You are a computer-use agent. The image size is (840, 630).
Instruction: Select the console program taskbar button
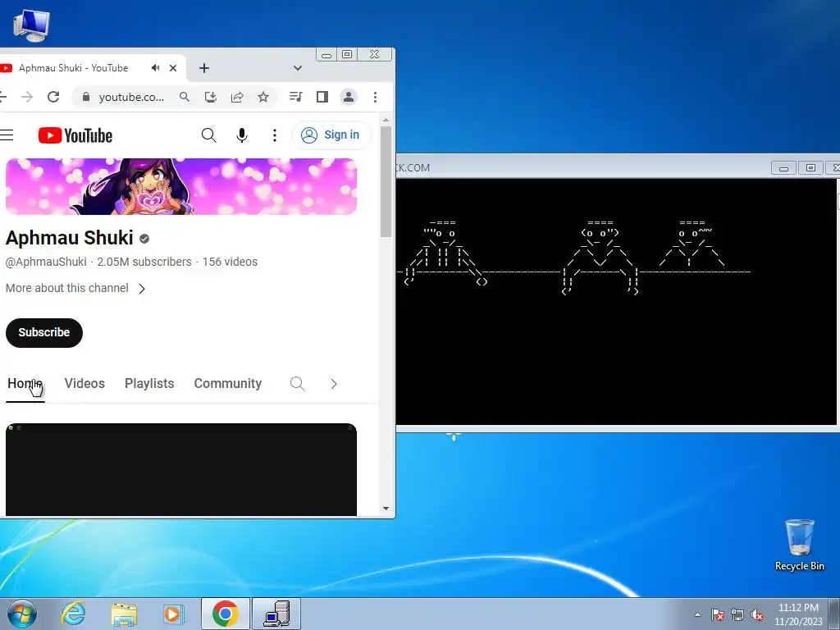276,614
